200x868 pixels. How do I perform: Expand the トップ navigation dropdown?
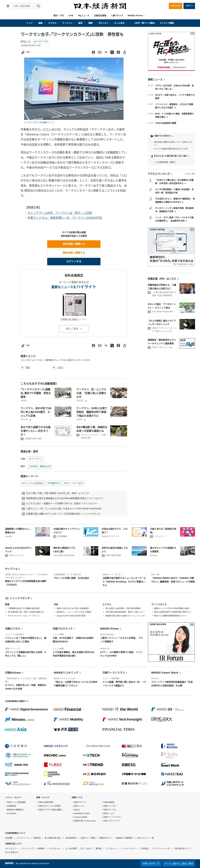click(30, 23)
